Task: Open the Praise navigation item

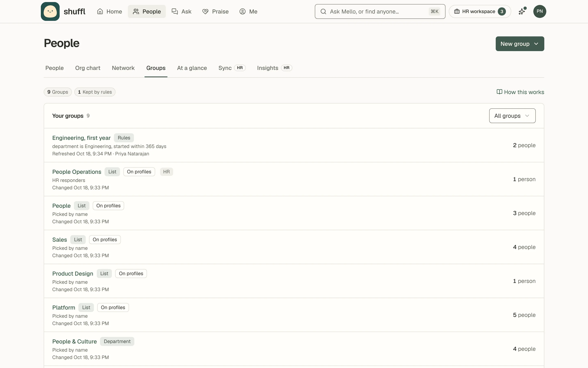Action: (215, 11)
